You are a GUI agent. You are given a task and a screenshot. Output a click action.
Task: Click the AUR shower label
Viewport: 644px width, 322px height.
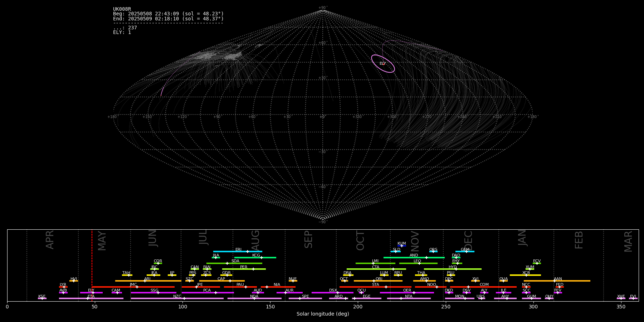(289, 291)
